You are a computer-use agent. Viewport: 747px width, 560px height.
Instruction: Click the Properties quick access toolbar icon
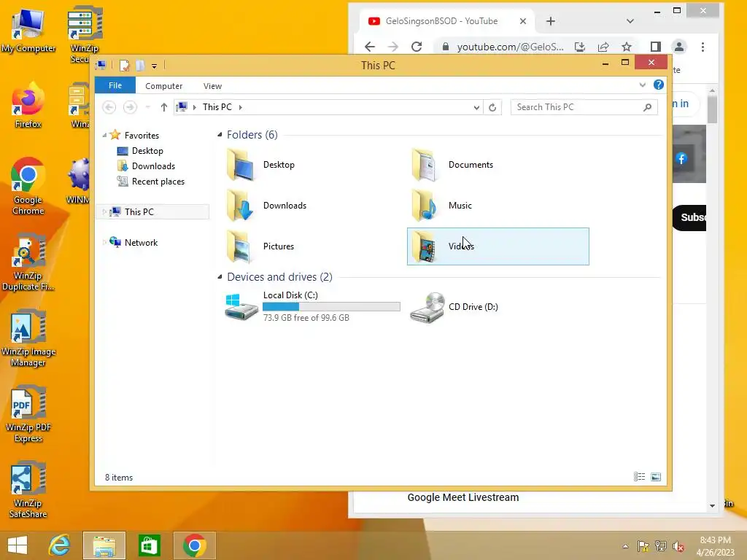(124, 65)
